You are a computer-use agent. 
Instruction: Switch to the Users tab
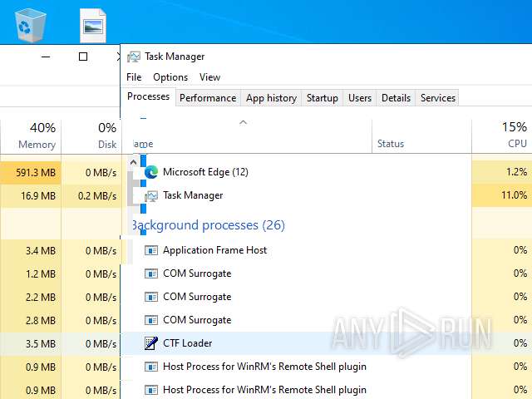pos(360,98)
